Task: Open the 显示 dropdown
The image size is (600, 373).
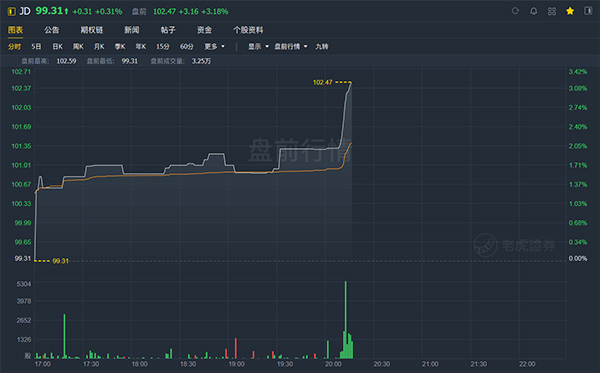Action: 258,47
